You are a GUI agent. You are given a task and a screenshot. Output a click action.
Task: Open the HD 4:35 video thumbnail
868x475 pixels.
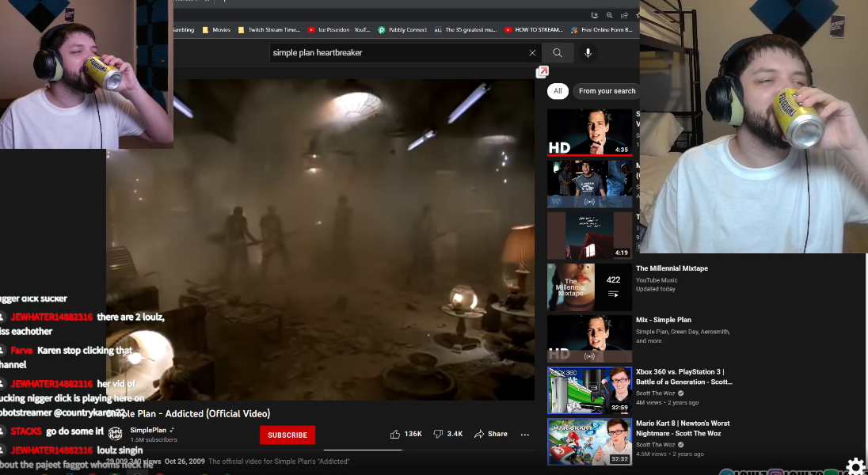(589, 132)
